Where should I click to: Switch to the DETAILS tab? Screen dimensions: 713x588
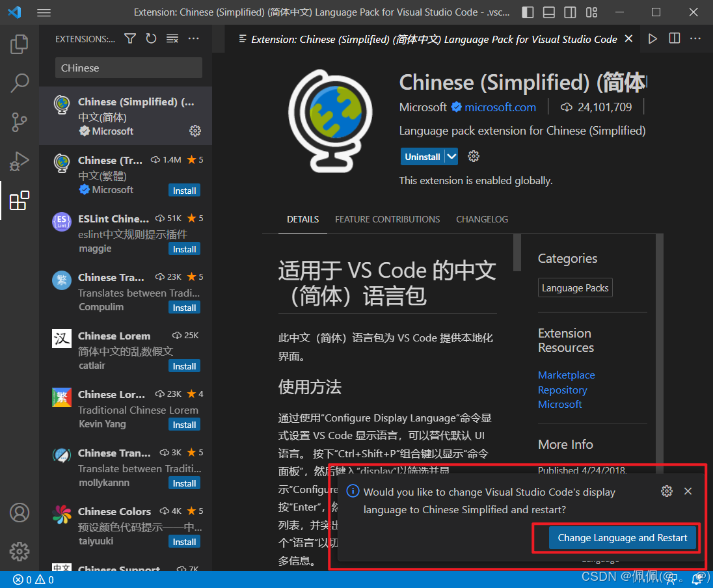click(x=303, y=219)
